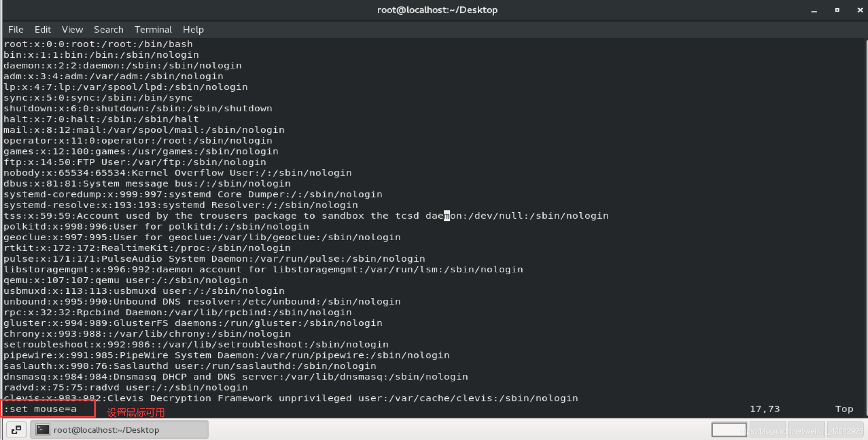This screenshot has height=440, width=868.
Task: Click the workspace switcher box in taskbar
Action: click(729, 429)
